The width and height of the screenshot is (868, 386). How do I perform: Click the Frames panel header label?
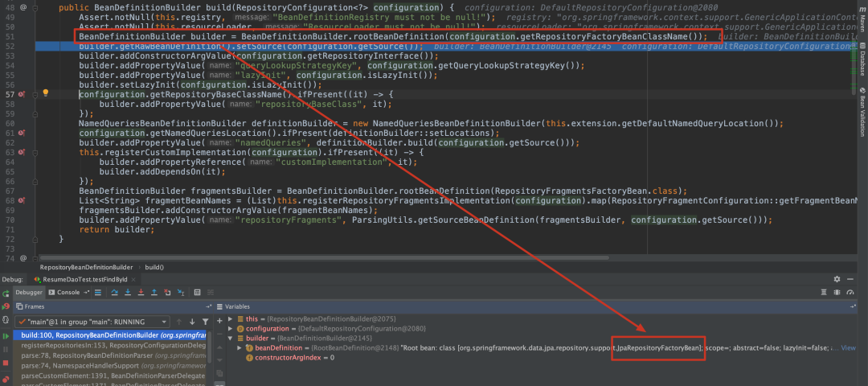pos(35,306)
